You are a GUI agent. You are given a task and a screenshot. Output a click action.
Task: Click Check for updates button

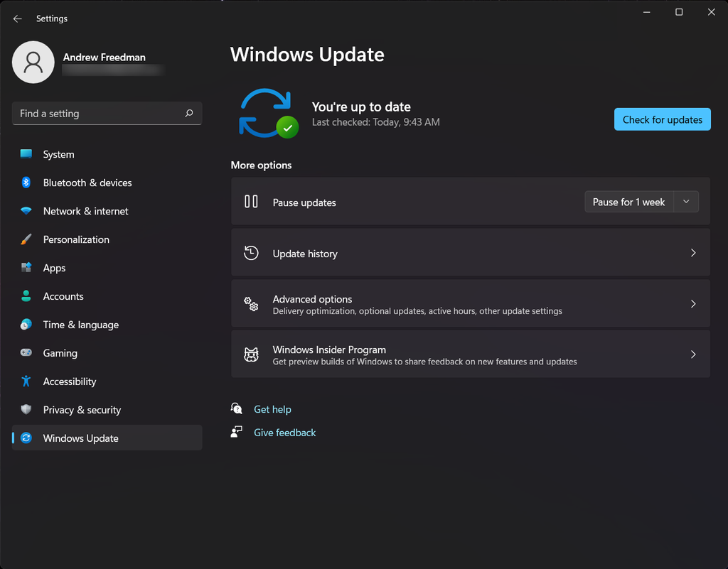(662, 119)
